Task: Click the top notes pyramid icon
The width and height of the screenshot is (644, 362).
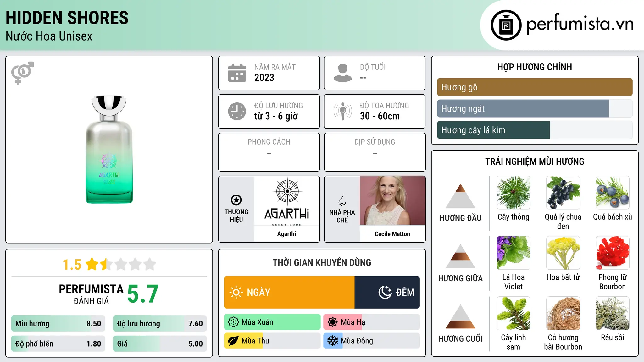Action: [460, 196]
